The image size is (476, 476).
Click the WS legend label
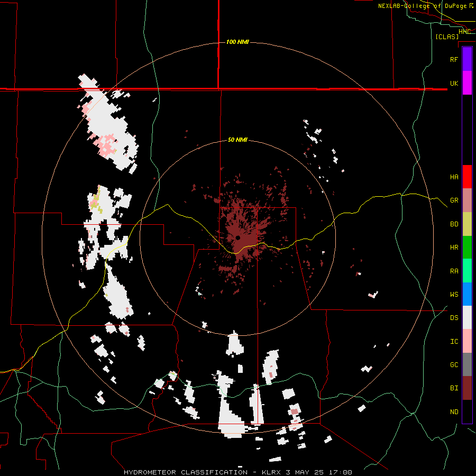454,295
